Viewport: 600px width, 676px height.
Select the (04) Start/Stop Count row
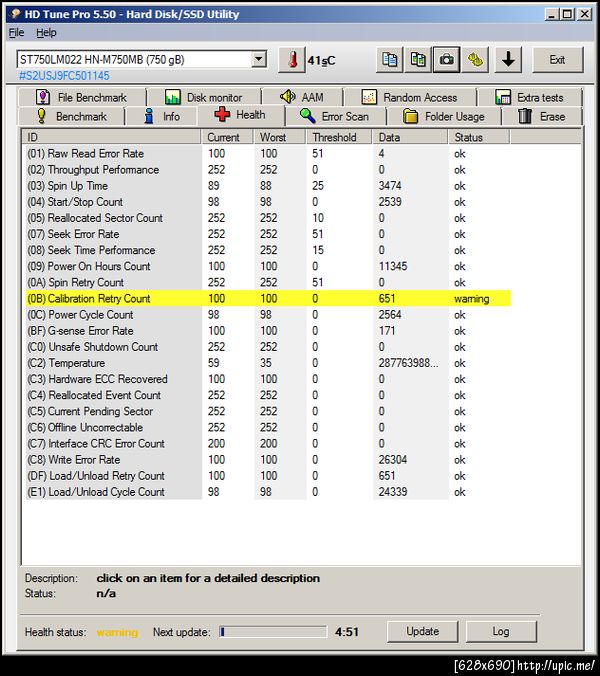click(x=268, y=202)
